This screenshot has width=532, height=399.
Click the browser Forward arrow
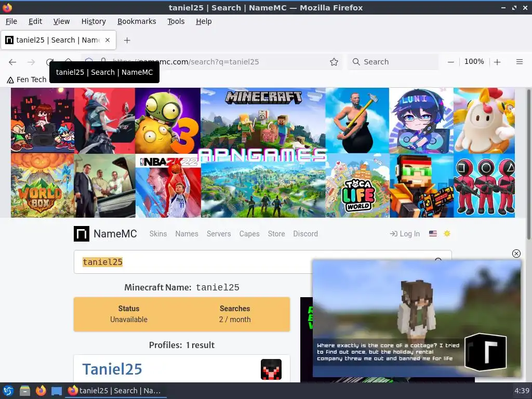pyautogui.click(x=31, y=62)
